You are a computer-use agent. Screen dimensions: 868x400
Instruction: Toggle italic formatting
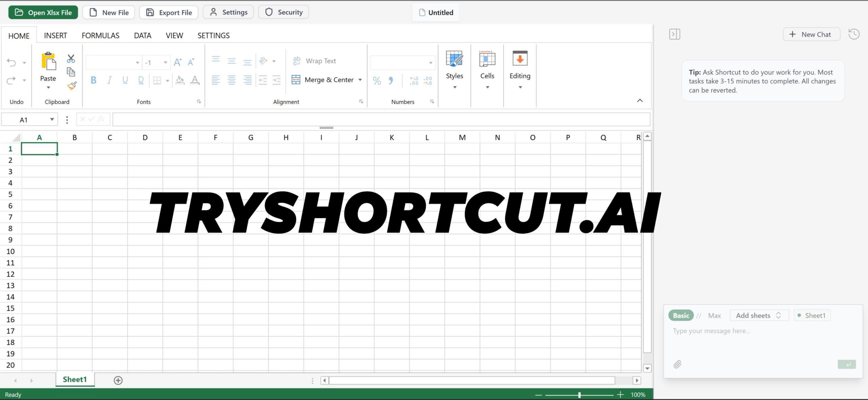click(x=109, y=80)
